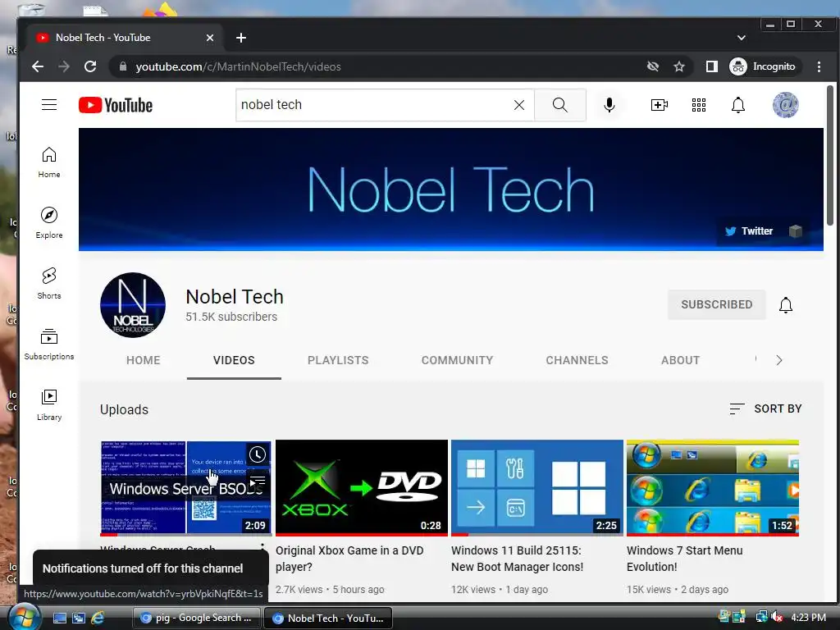Screen dimensions: 840x630
Task: Click the magnifier search button
Action: [559, 105]
